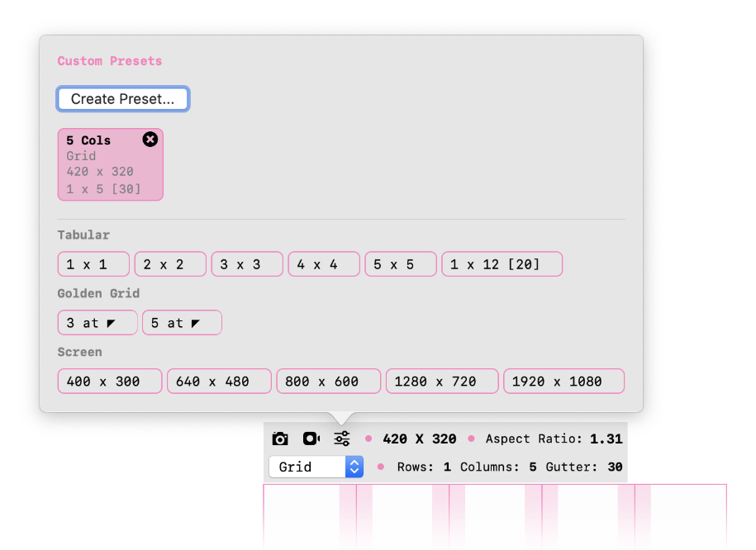Click the Gutter value 30
Image resolution: width=756 pixels, height=550 pixels.
click(615, 467)
